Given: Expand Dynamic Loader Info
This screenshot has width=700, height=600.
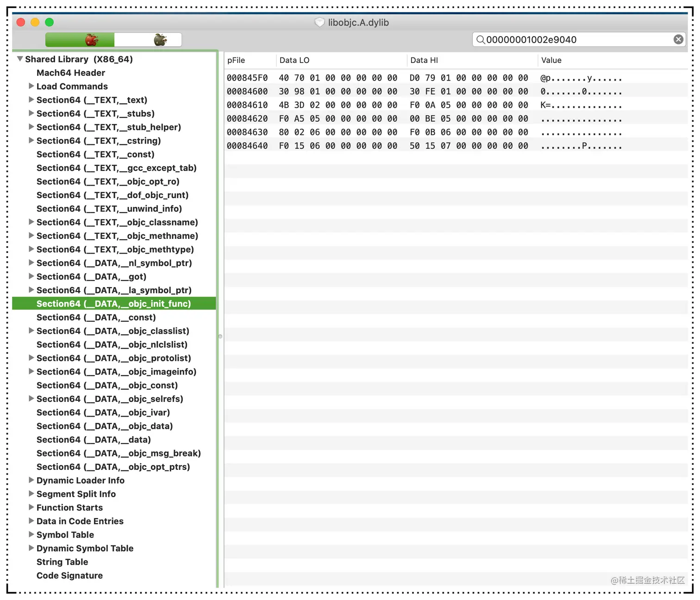Looking at the screenshot, I should (x=31, y=480).
